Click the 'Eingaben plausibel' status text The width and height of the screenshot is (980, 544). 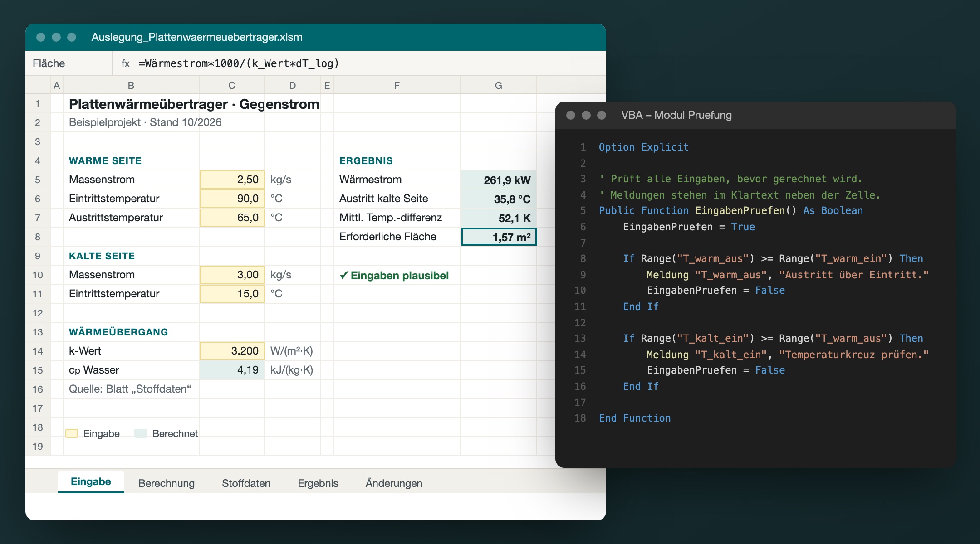click(394, 275)
